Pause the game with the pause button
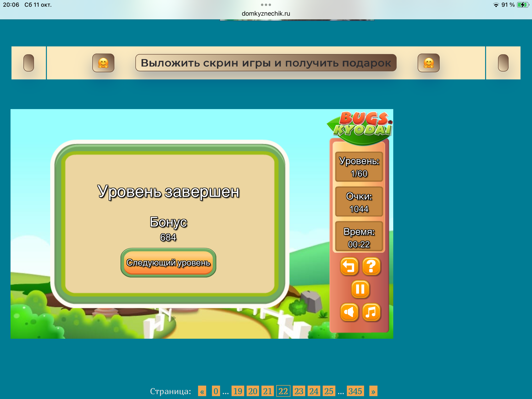This screenshot has height=399, width=532. pyautogui.click(x=360, y=289)
